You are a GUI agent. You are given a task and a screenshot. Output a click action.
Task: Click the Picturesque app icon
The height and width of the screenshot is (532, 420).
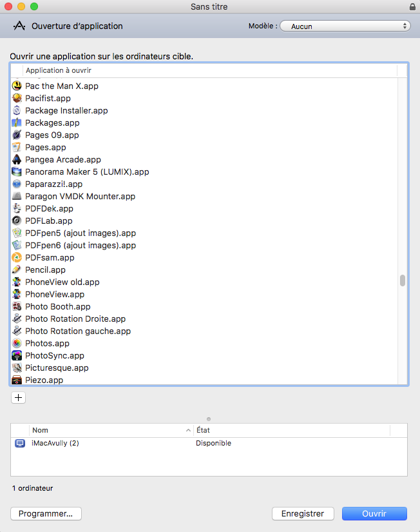point(17,368)
